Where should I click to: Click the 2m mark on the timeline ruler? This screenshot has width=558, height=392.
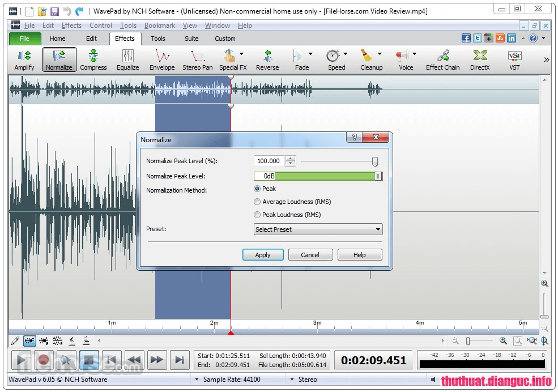coord(214,323)
